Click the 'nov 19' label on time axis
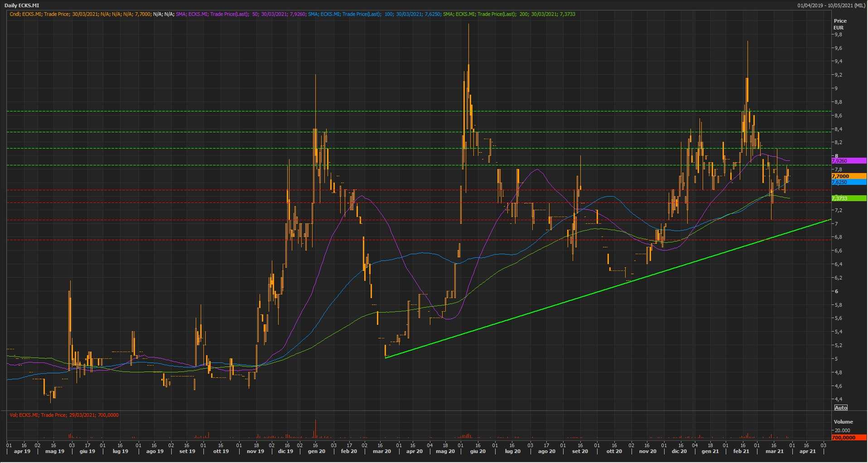 (x=255, y=451)
